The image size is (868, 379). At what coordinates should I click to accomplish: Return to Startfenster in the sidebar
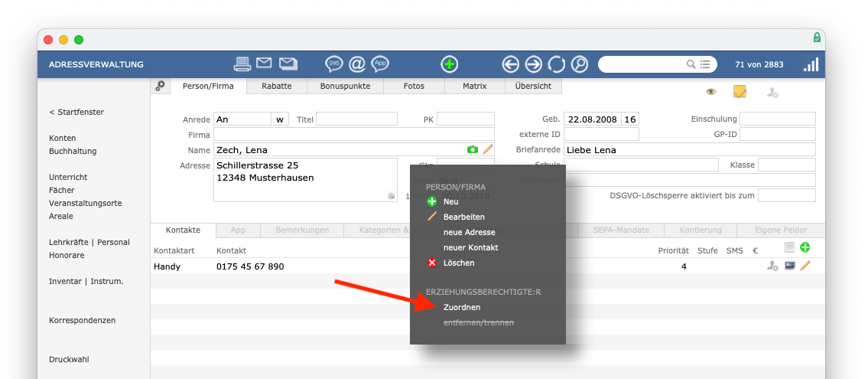click(x=76, y=112)
